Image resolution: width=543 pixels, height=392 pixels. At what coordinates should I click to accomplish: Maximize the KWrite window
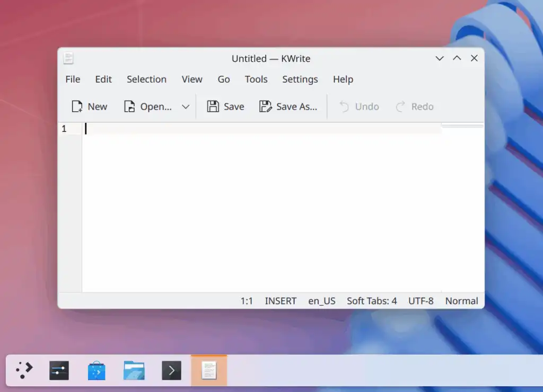(x=457, y=58)
